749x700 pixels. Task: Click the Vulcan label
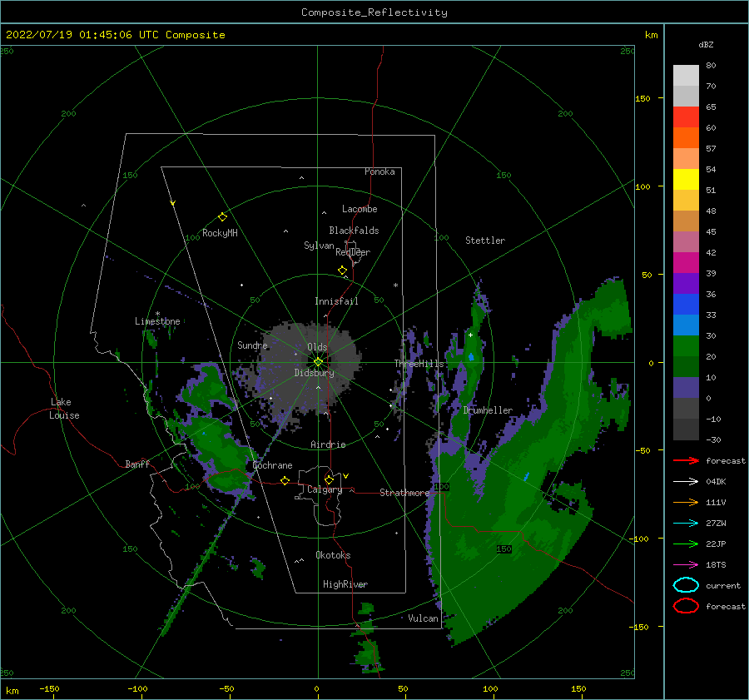423,618
